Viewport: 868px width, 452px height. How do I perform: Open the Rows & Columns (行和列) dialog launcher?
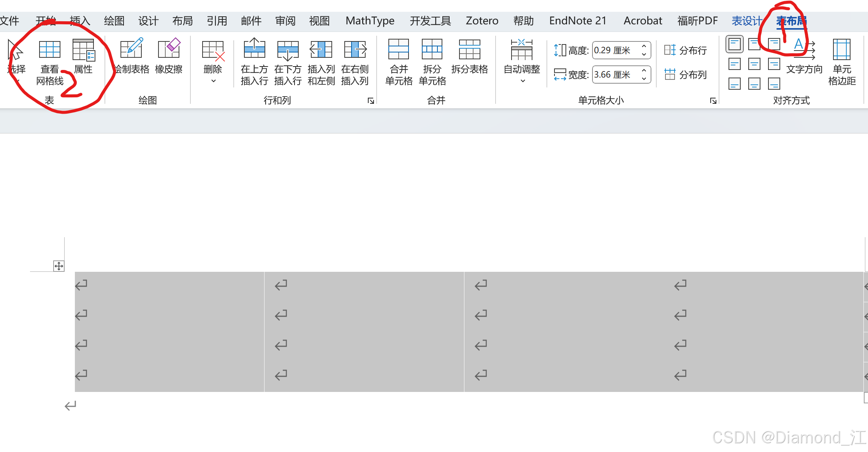(x=371, y=101)
